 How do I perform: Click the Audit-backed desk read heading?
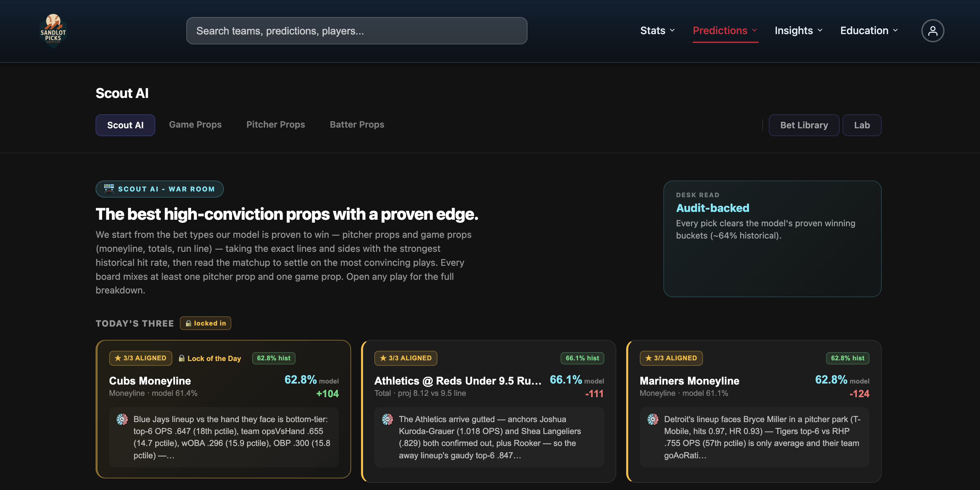(x=712, y=208)
